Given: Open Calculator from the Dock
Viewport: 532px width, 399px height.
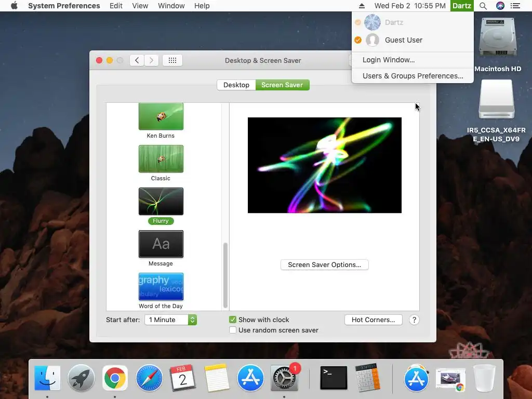Looking at the screenshot, I should 367,378.
